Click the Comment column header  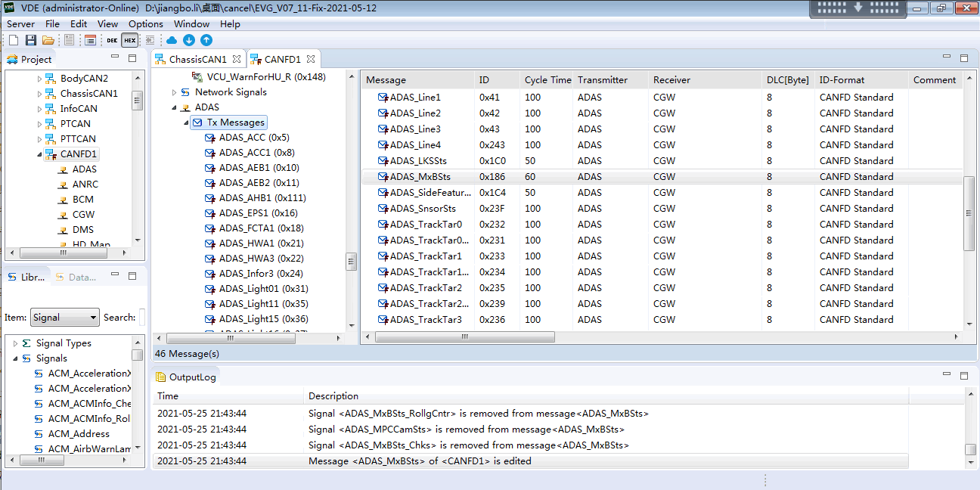(x=935, y=80)
